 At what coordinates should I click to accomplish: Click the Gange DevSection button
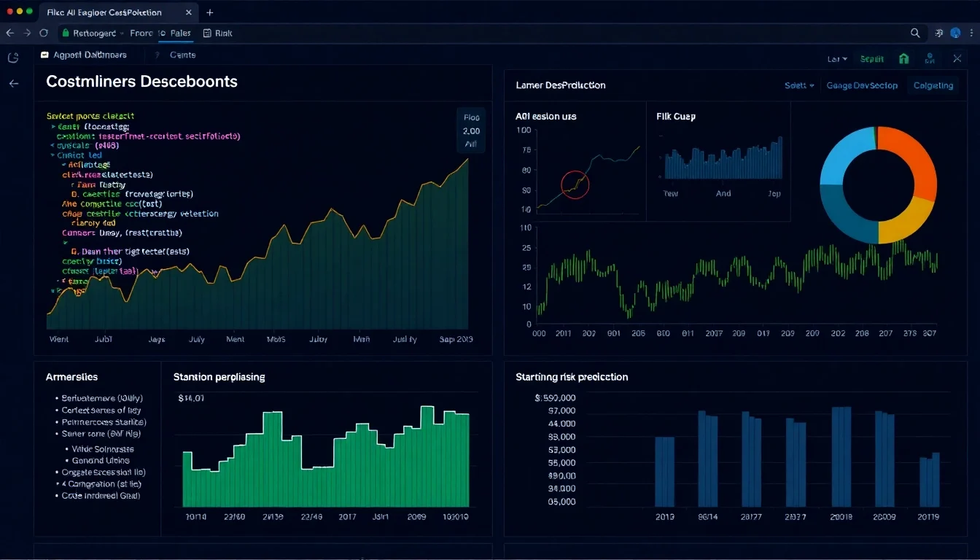click(x=862, y=85)
